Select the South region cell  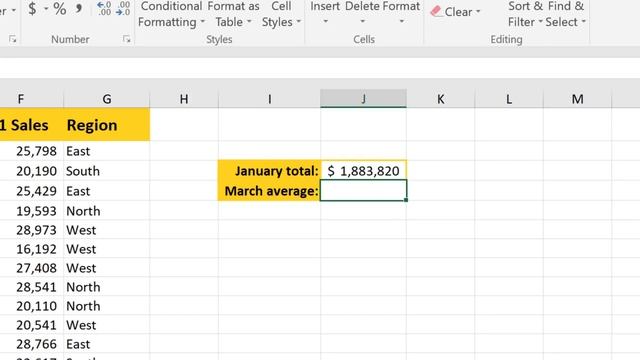pos(107,171)
